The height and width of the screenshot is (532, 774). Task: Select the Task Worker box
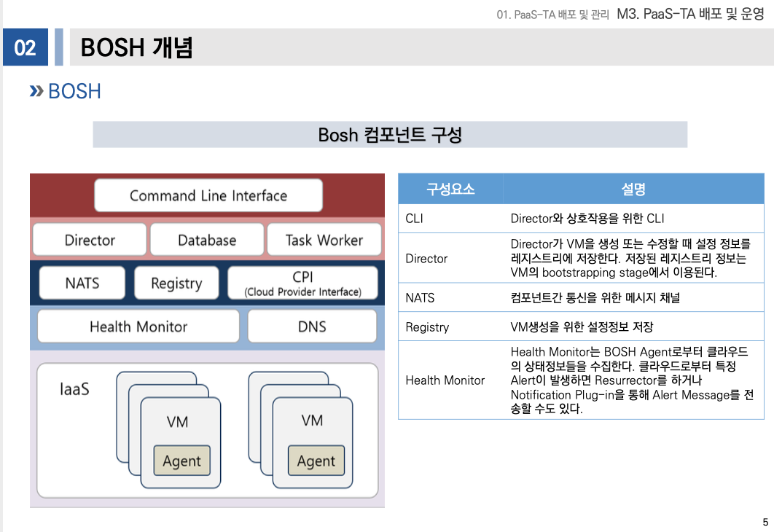point(324,240)
